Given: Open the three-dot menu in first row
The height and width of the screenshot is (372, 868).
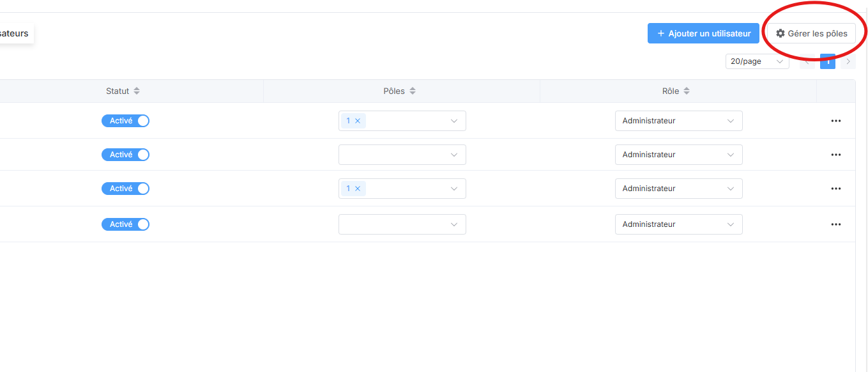Looking at the screenshot, I should pos(835,121).
